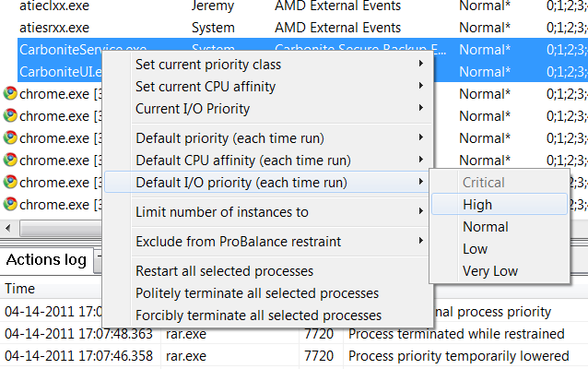Image resolution: width=588 pixels, height=369 pixels.
Task: Open Limit number of instances to submenu
Action: pyautogui.click(x=268, y=212)
